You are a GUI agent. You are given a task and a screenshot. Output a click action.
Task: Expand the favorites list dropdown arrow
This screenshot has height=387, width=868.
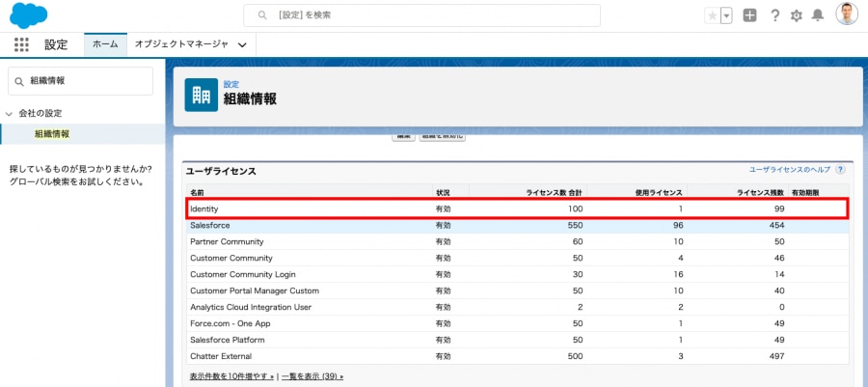tap(726, 15)
